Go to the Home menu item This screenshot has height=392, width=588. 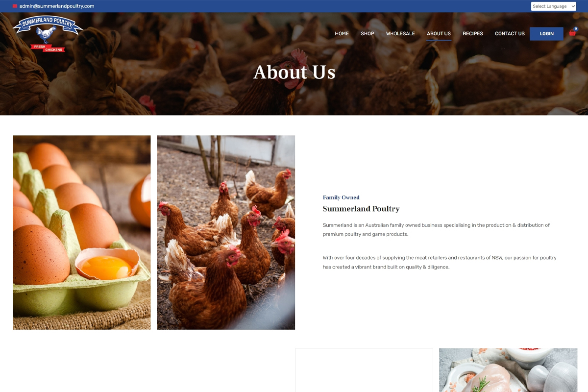pyautogui.click(x=342, y=34)
